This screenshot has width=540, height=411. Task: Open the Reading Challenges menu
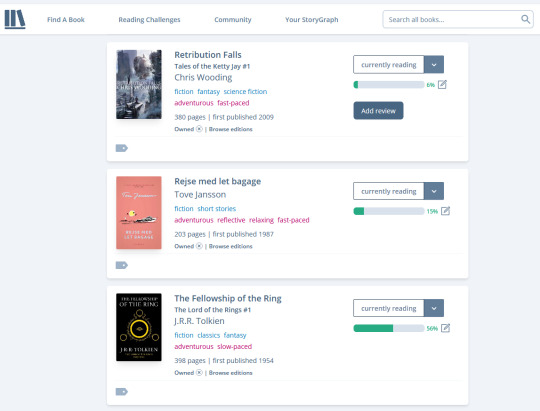(149, 20)
